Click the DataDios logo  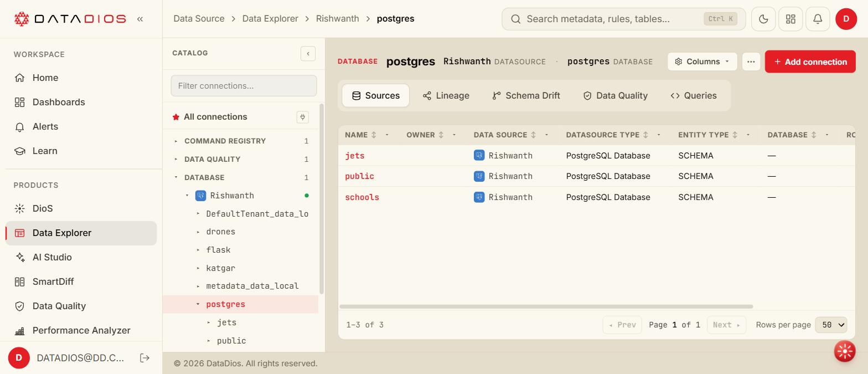(70, 19)
